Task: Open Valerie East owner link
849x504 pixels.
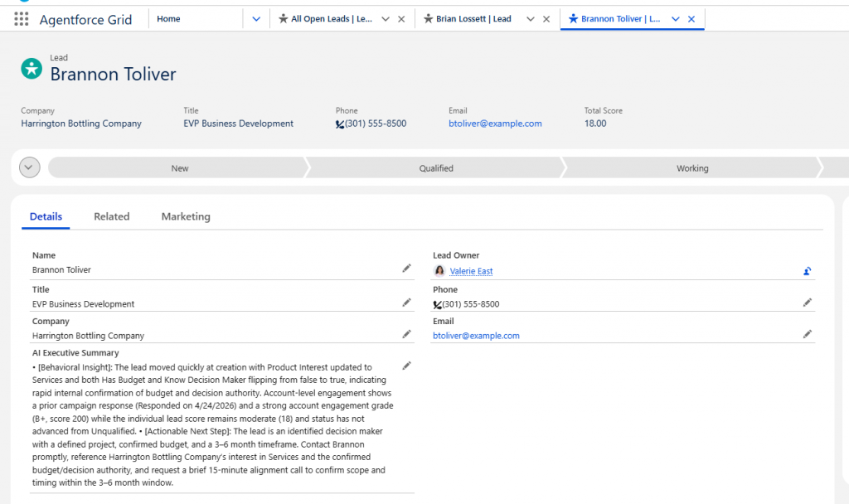Action: (x=471, y=271)
